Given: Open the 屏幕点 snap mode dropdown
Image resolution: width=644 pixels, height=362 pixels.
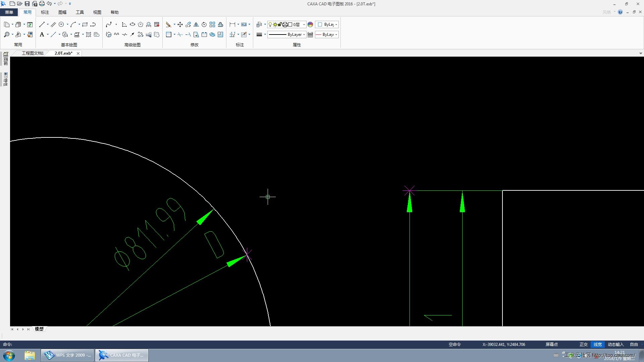Looking at the screenshot, I should click(551, 344).
